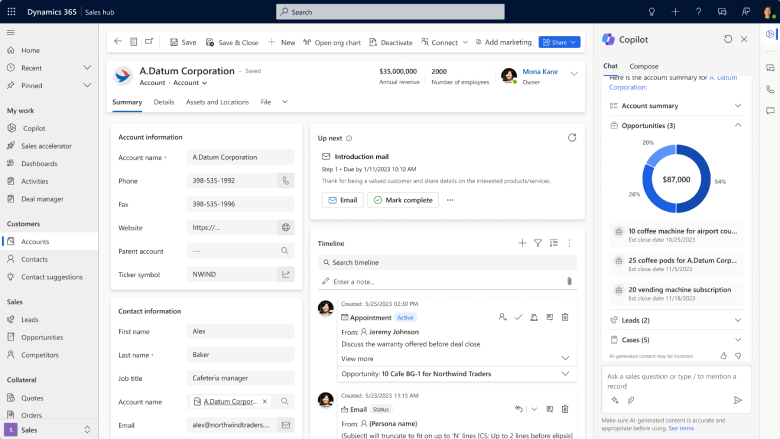Expand the Leads (2) section
The height and width of the screenshot is (439, 780).
click(x=738, y=320)
